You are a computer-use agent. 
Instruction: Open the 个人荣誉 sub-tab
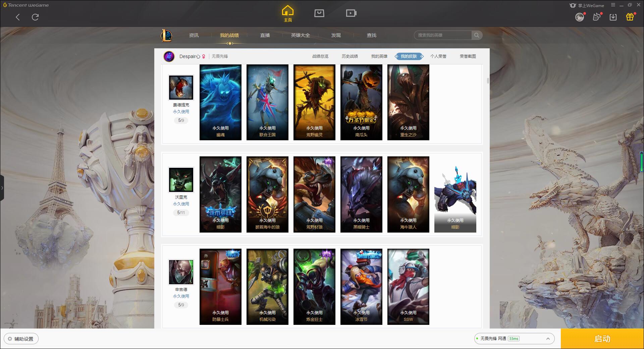pyautogui.click(x=438, y=56)
